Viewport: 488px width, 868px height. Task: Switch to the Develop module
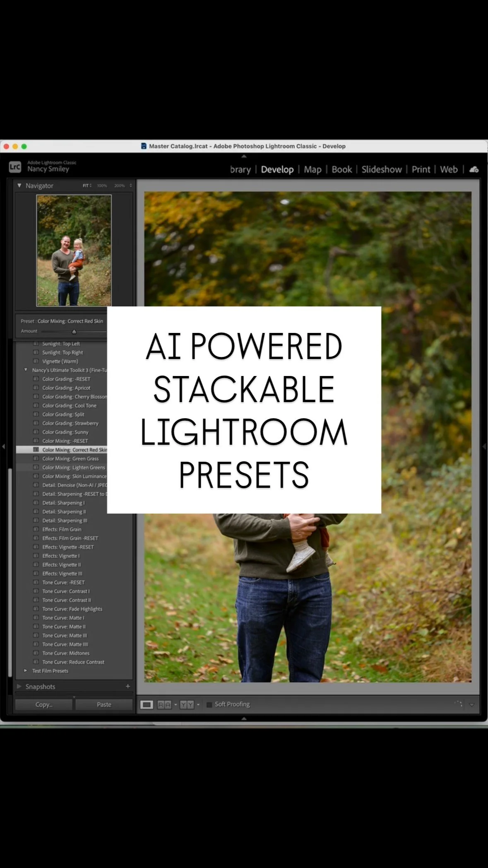[277, 169]
